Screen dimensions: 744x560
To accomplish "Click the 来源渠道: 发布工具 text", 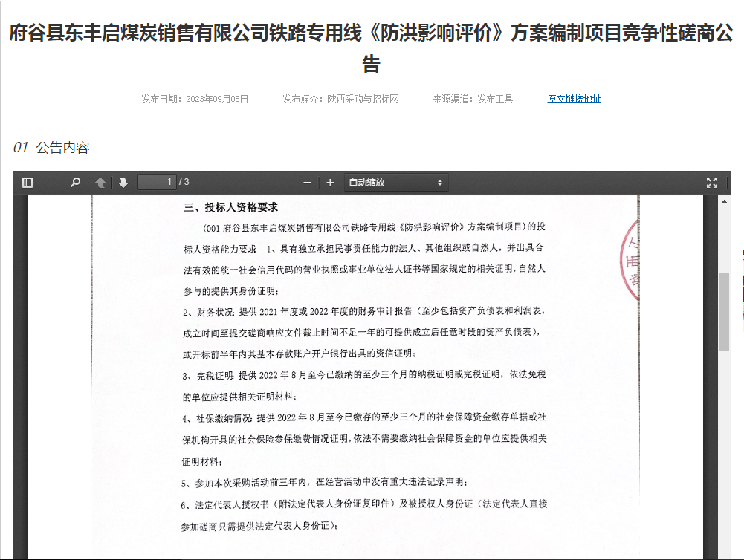I will (x=473, y=99).
